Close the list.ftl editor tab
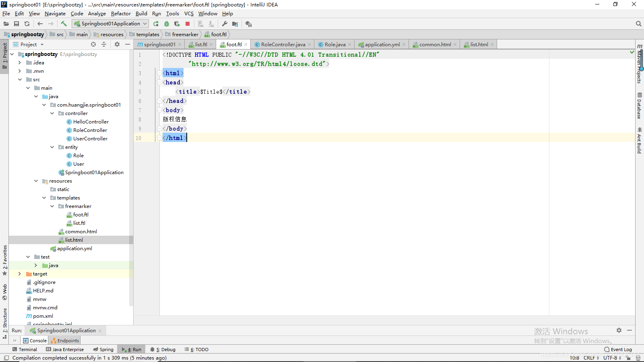Viewport: 644px width, 362px height. [x=211, y=44]
